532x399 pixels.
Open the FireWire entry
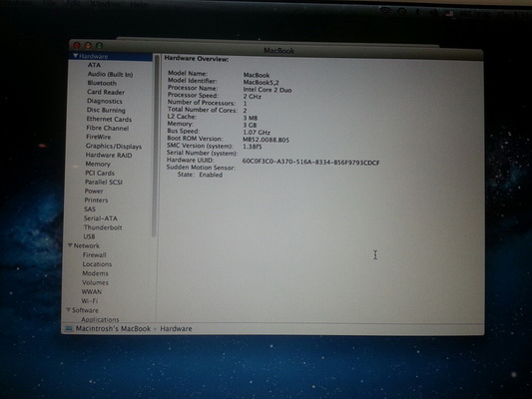99,137
